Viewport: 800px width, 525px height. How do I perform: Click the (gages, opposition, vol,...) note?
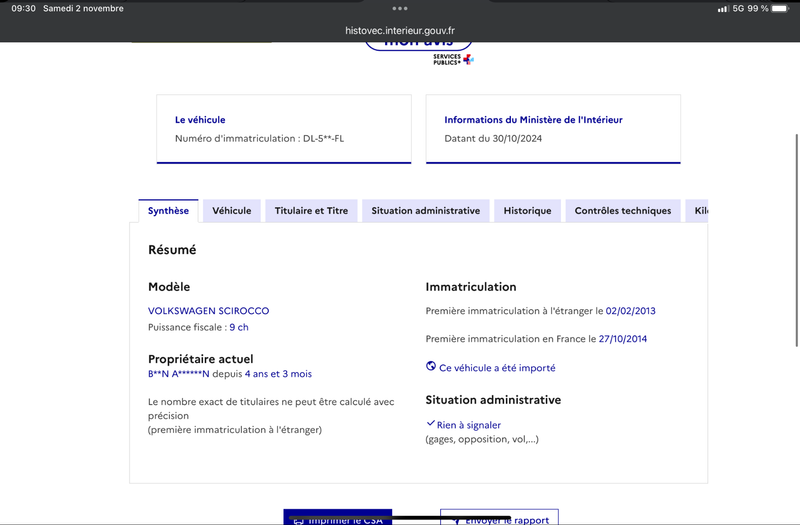tap(482, 439)
